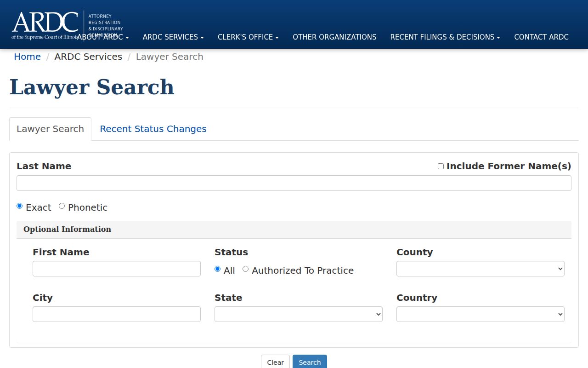
Task: Choose the Phonetic search option
Action: [x=62, y=206]
